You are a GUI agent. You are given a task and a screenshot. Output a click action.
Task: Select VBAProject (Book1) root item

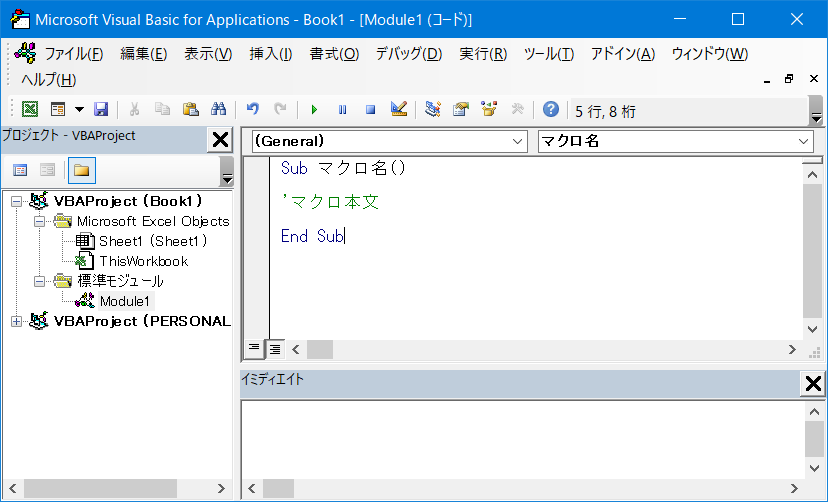[128, 201]
